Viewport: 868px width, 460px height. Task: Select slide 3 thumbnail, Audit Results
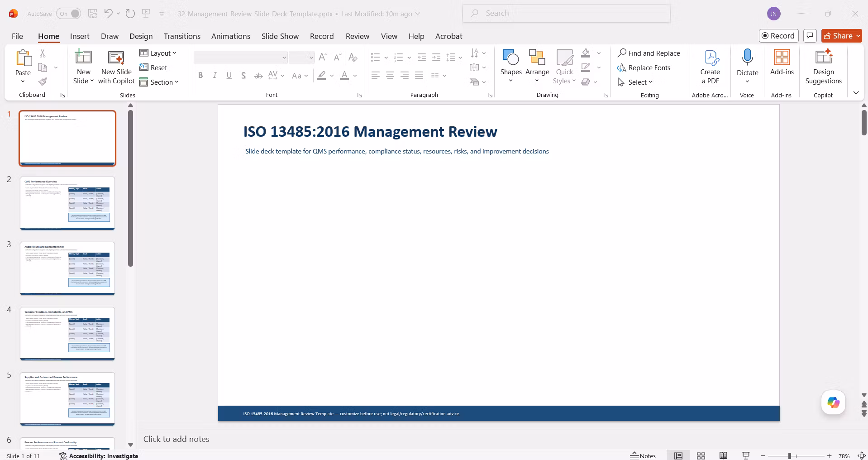pyautogui.click(x=67, y=268)
